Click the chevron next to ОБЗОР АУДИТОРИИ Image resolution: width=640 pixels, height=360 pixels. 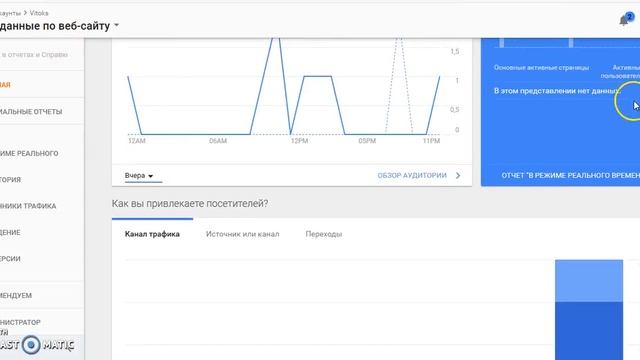458,176
